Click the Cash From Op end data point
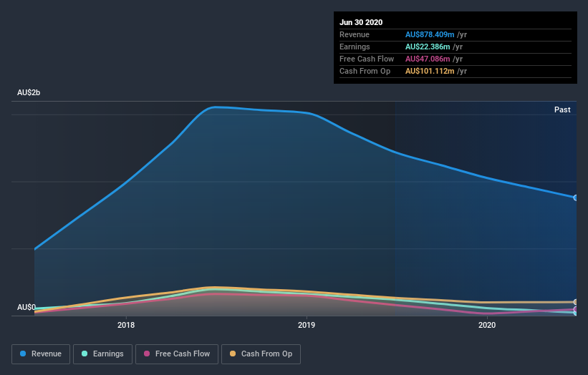Viewport: 588px width, 375px height. pyautogui.click(x=576, y=302)
